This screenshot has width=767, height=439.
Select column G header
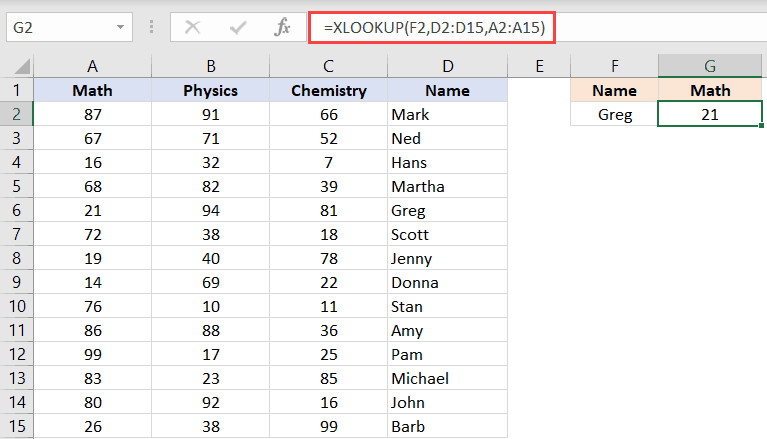[710, 66]
